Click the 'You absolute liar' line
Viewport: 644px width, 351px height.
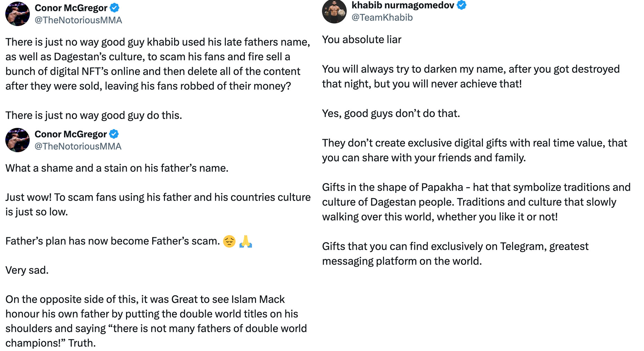coord(362,39)
